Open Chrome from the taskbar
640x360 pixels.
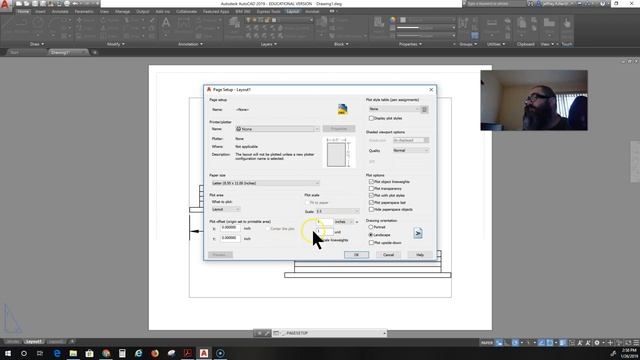(106, 353)
